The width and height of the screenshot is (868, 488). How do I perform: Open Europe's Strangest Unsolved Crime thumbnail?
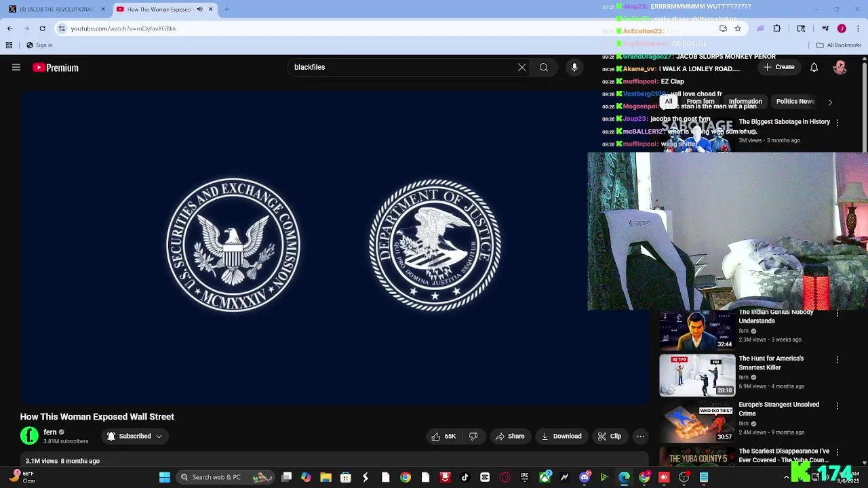point(697,421)
